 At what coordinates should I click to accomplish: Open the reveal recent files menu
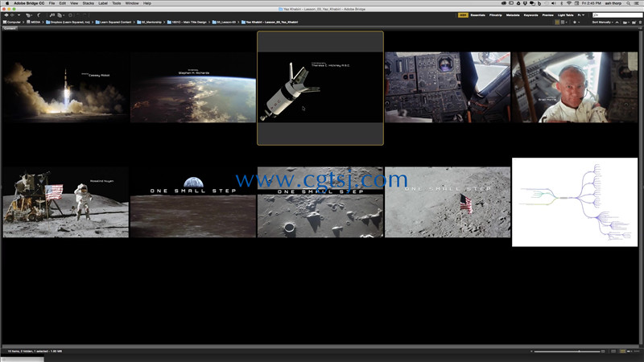pyautogui.click(x=28, y=15)
